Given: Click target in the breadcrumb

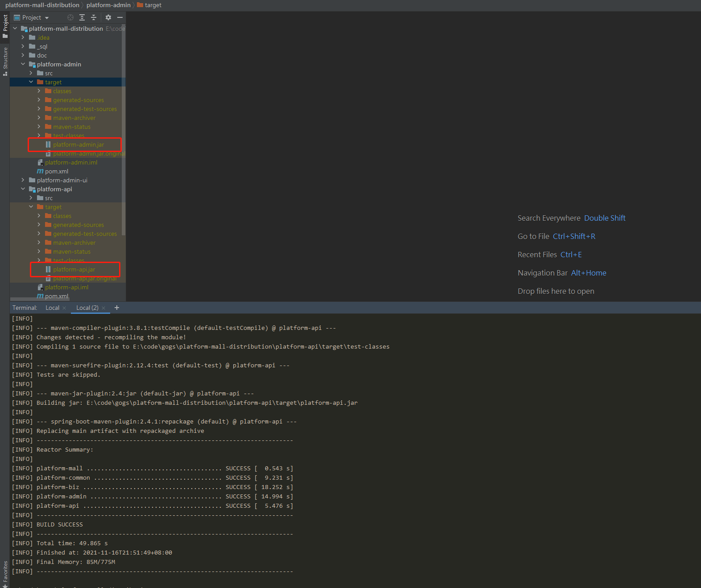Looking at the screenshot, I should coord(149,5).
